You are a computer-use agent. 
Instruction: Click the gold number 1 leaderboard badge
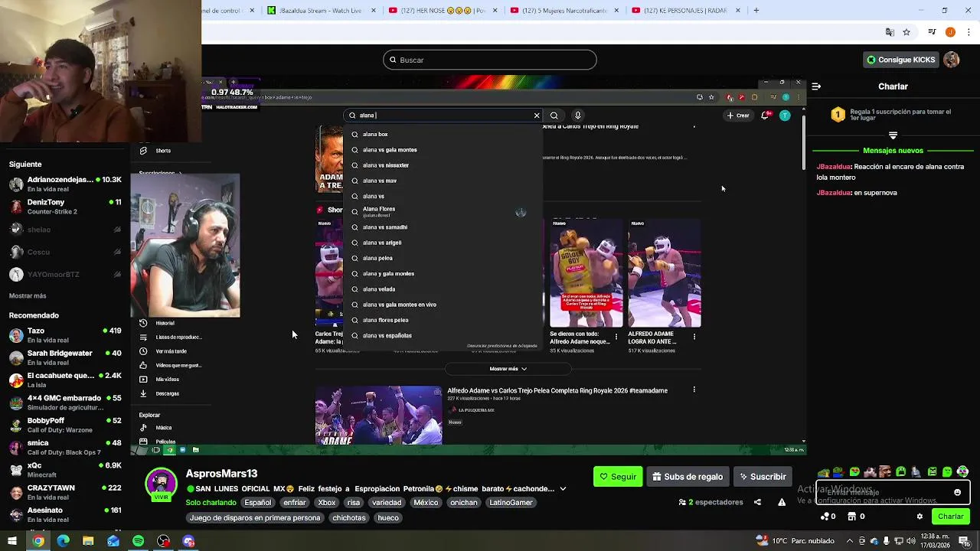838,115
